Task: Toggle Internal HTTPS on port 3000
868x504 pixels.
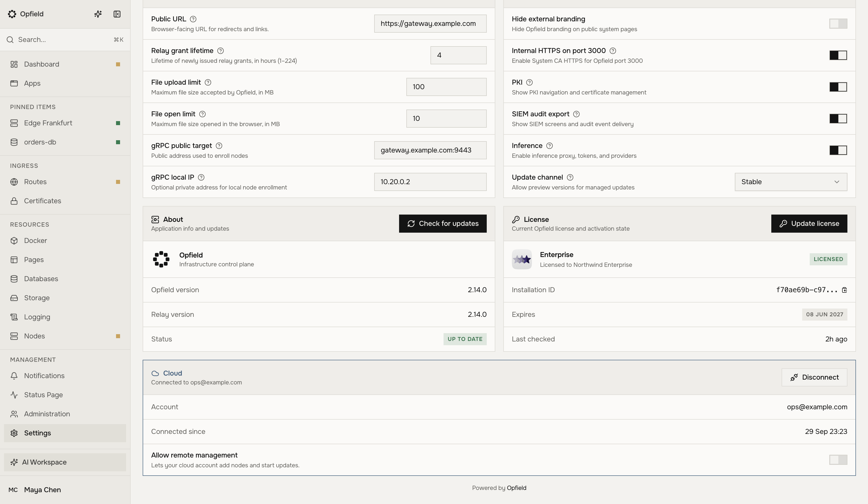Action: 838,56
